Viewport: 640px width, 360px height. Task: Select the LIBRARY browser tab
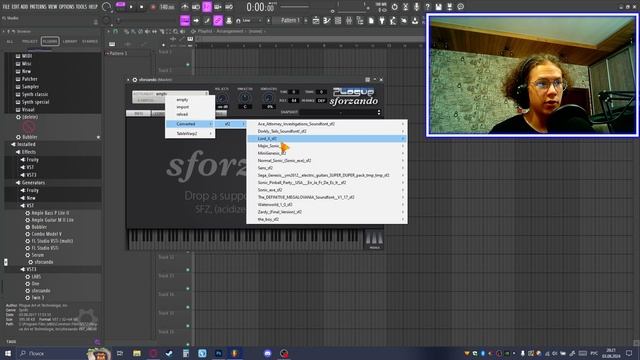click(x=70, y=41)
